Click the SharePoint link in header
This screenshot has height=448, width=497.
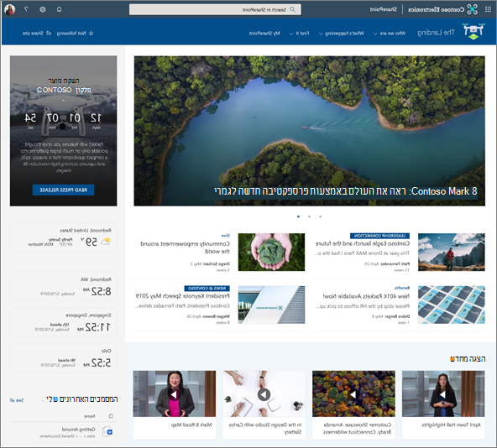(384, 9)
